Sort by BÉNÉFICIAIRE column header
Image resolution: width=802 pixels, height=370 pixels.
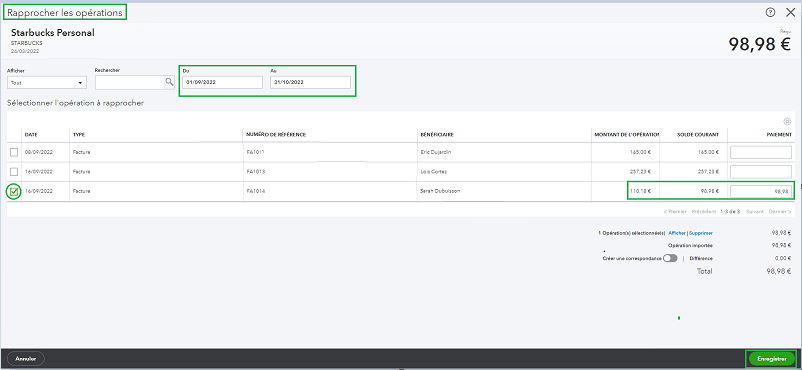pyautogui.click(x=436, y=135)
